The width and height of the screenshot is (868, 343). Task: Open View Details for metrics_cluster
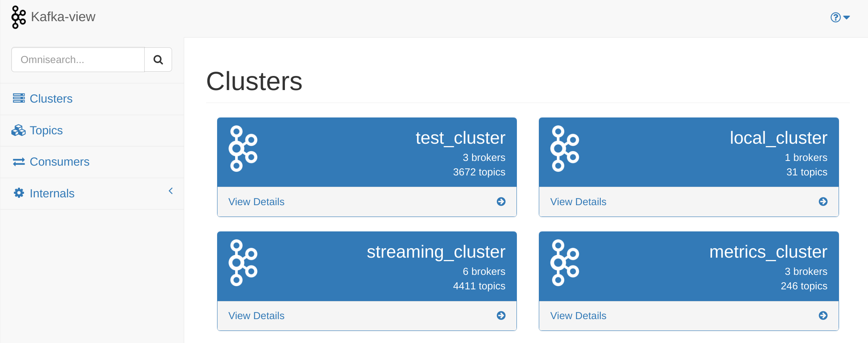(x=578, y=316)
